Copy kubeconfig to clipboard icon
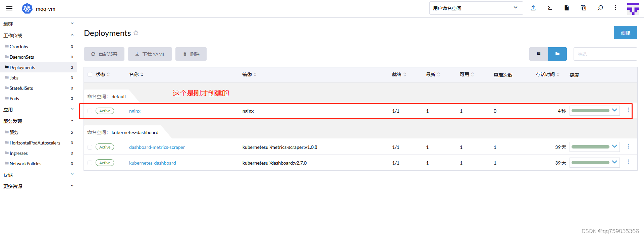644x237 pixels. pyautogui.click(x=584, y=8)
